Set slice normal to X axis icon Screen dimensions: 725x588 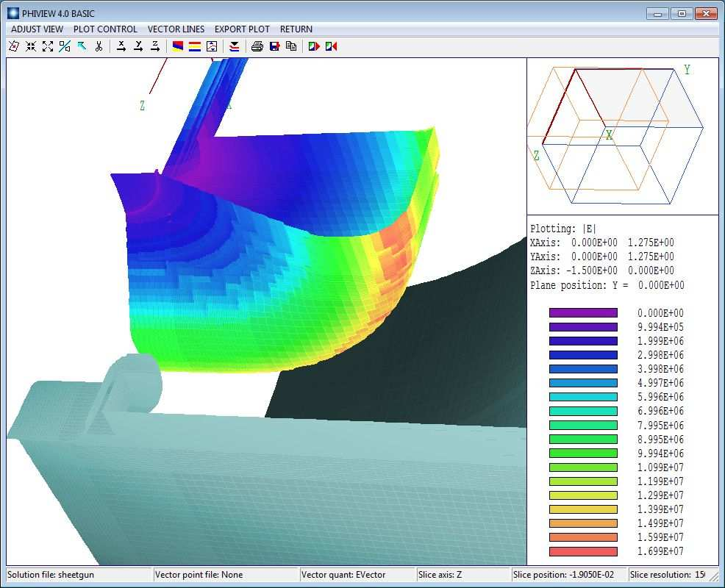click(121, 46)
